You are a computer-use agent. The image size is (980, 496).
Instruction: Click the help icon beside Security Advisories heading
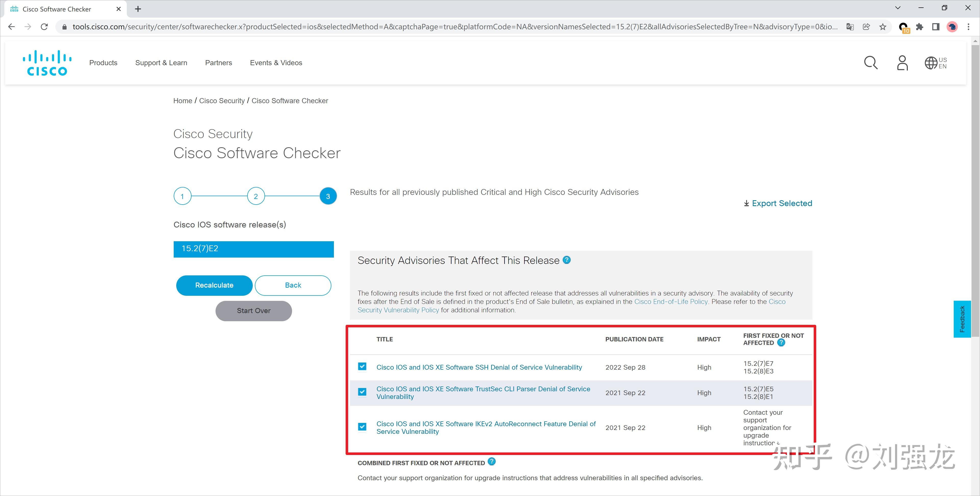click(567, 260)
